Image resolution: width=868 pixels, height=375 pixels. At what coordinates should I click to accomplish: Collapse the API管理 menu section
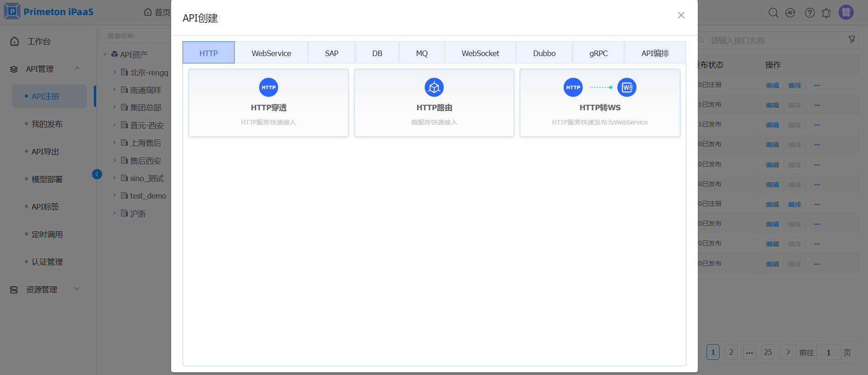[x=77, y=68]
